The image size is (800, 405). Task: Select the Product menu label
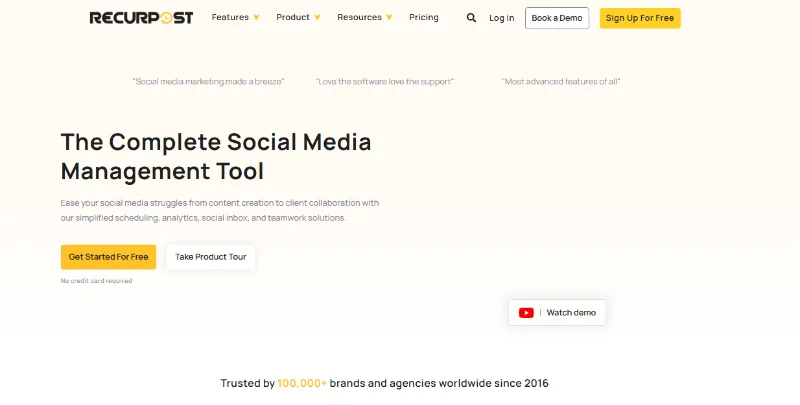coord(293,18)
